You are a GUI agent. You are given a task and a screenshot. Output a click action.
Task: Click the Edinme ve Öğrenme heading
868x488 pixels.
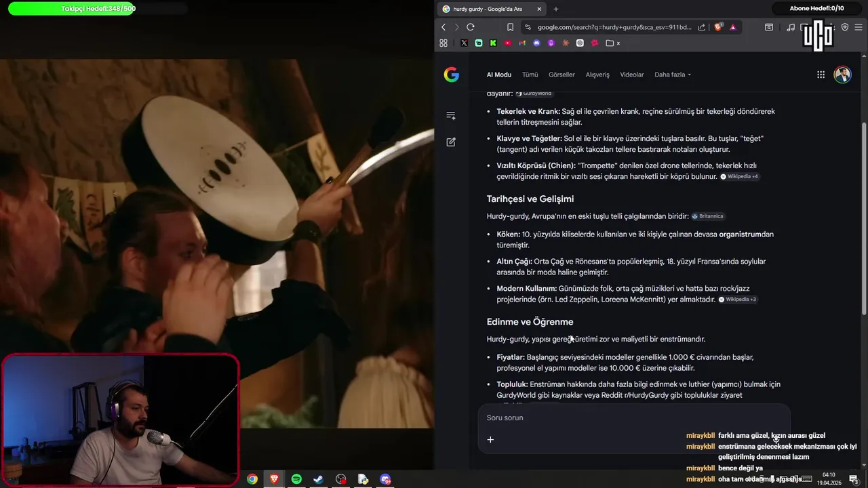[530, 322]
